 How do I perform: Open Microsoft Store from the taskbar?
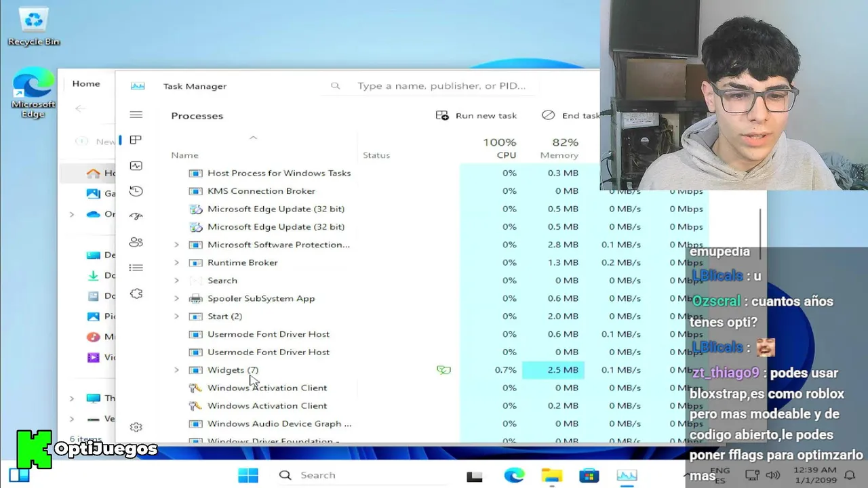589,476
